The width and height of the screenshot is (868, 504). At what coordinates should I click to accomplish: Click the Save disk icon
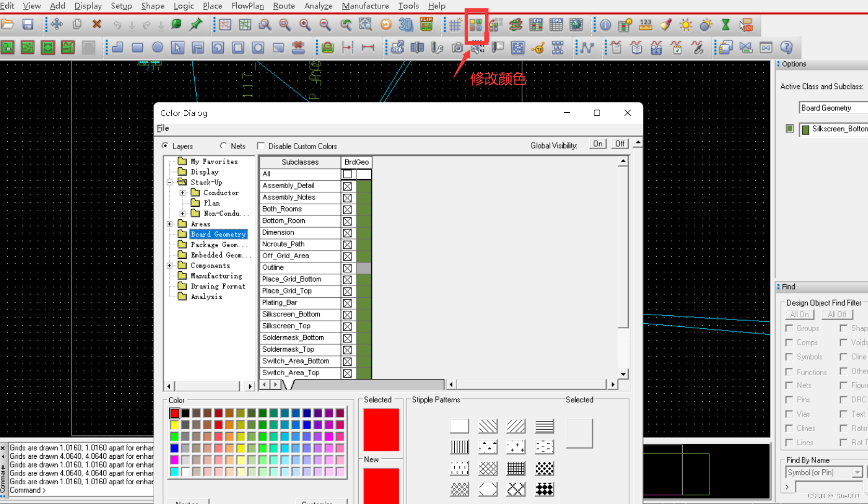point(28,24)
